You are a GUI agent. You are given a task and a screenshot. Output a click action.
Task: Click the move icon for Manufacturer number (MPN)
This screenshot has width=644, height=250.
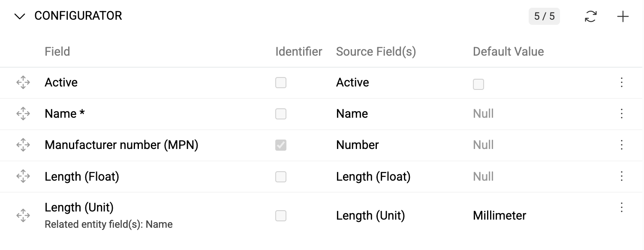tap(23, 145)
